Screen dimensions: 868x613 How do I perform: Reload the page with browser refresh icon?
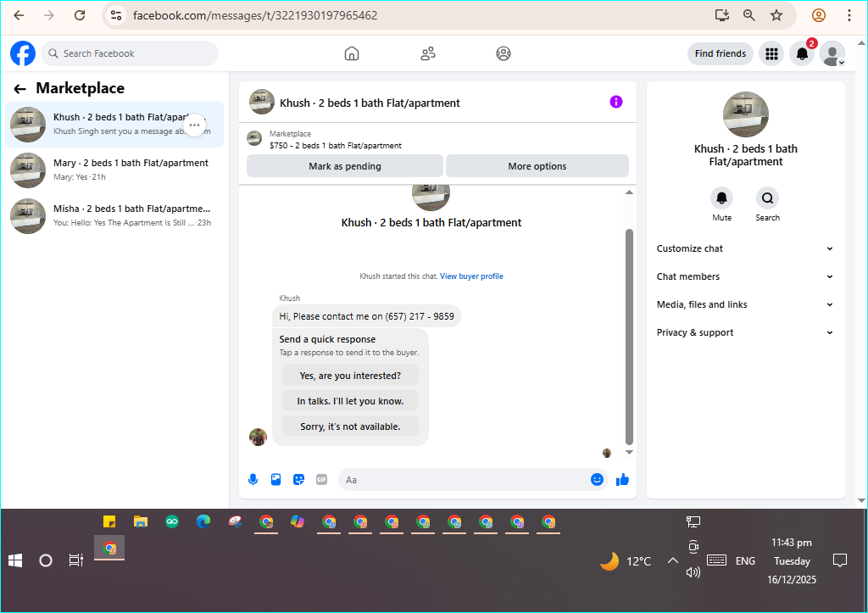point(80,15)
